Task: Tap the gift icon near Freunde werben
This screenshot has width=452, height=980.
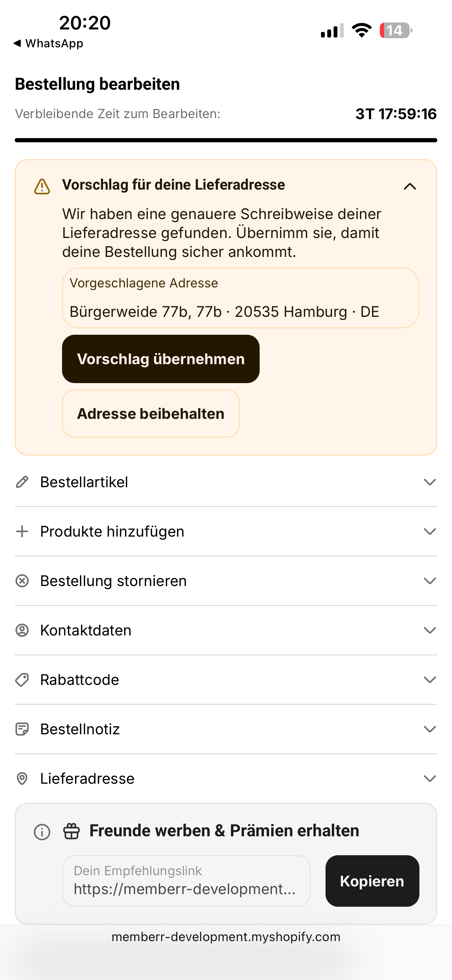Action: click(x=71, y=831)
